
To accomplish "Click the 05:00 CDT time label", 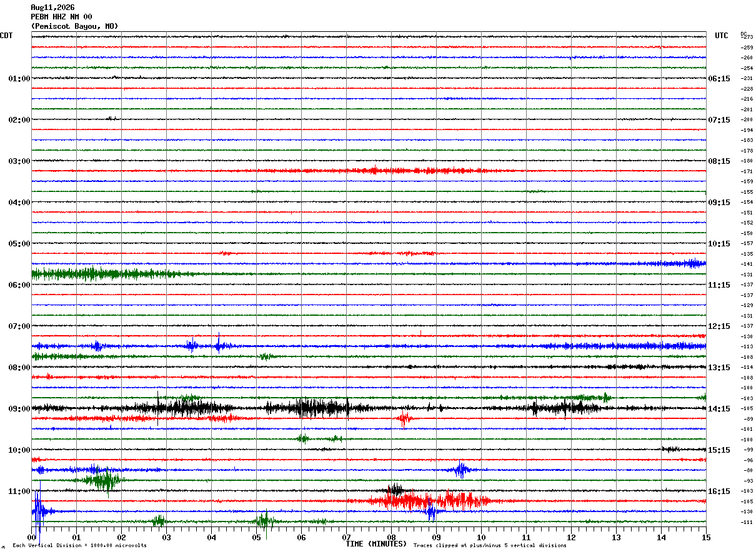I will [19, 244].
